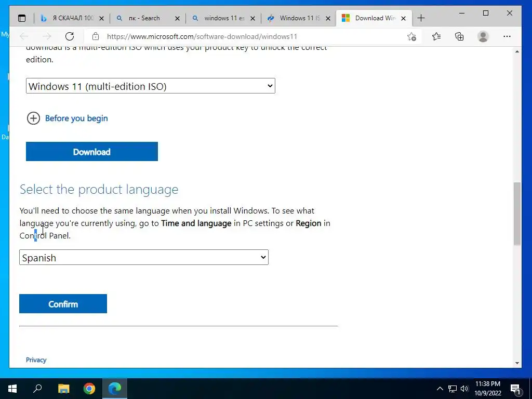532x399 pixels.
Task: Refresh the page with the reload icon
Action: pyautogui.click(x=70, y=36)
